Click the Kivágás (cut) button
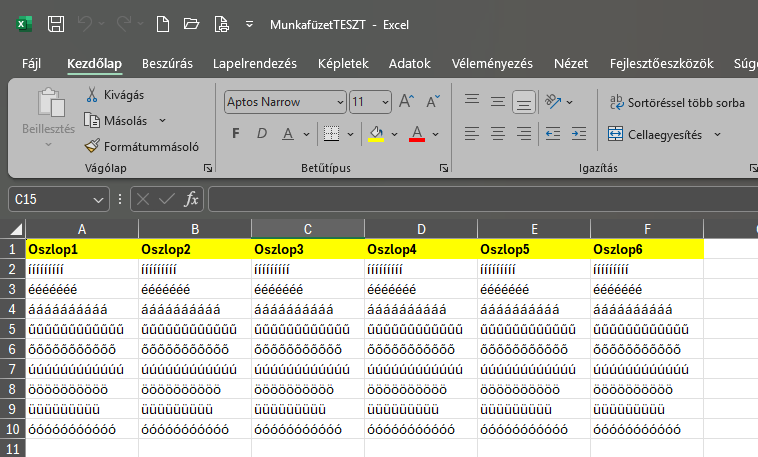Image resolution: width=758 pixels, height=457 pixels. point(115,95)
